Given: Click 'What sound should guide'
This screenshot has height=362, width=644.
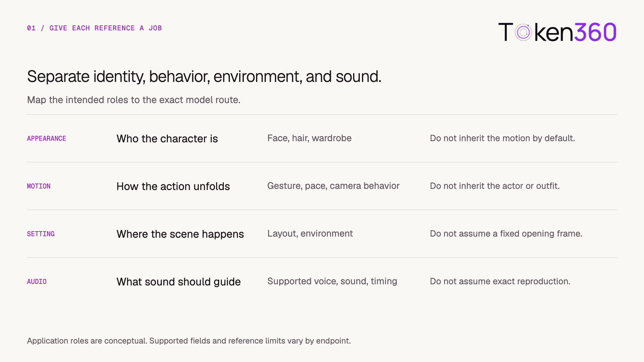Looking at the screenshot, I should tap(179, 282).
